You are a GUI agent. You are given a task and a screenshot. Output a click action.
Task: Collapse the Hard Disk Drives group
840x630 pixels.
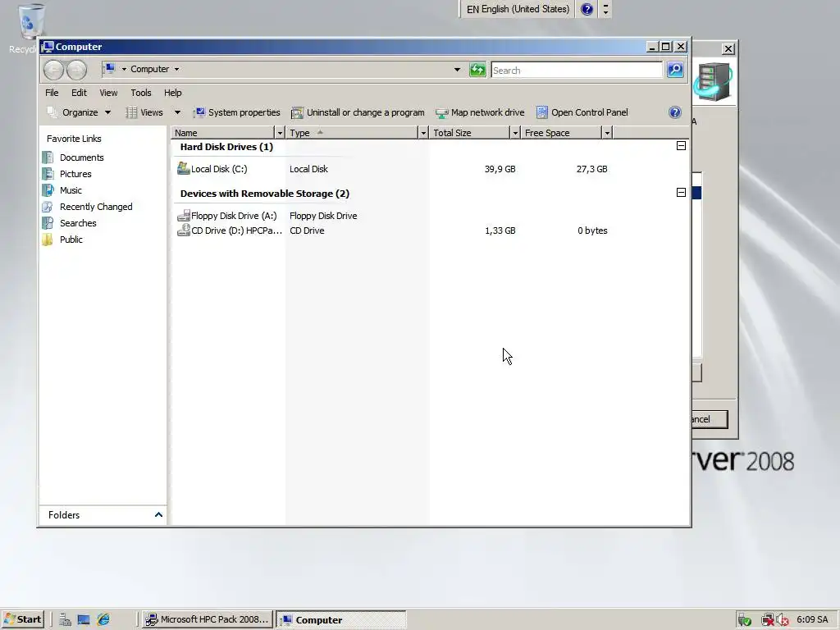click(x=681, y=146)
